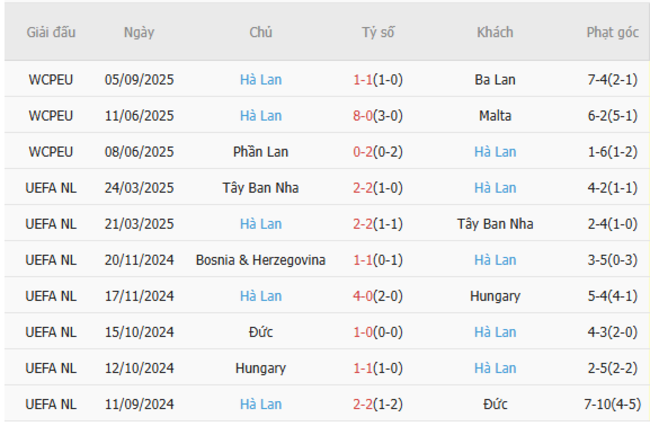Click Đức home team in the 15/10/2024 row
Viewport: 650px width, 426px height.
(x=261, y=332)
